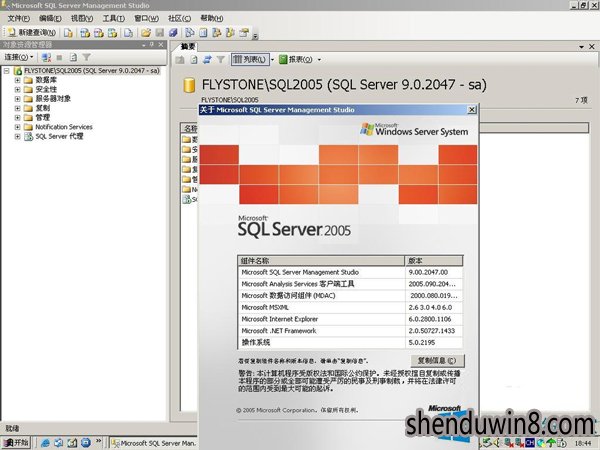Click the Refresh icon in Summary toolbar
This screenshot has height=450, width=600.
tap(194, 60)
